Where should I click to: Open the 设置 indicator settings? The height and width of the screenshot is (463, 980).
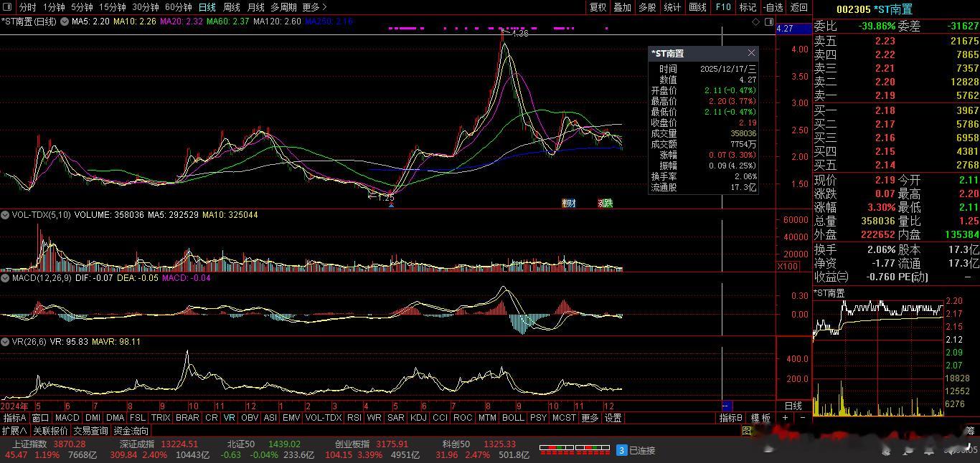coord(612,418)
